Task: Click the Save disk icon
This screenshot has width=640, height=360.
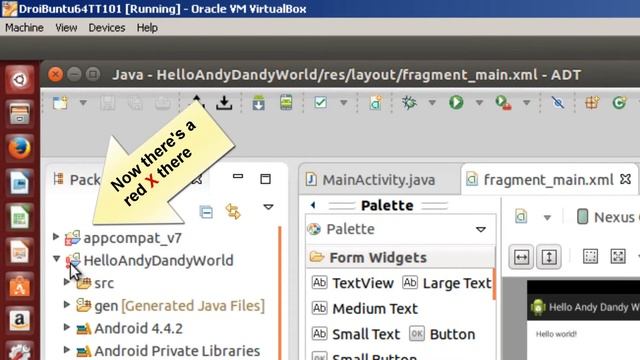Action: 108,103
